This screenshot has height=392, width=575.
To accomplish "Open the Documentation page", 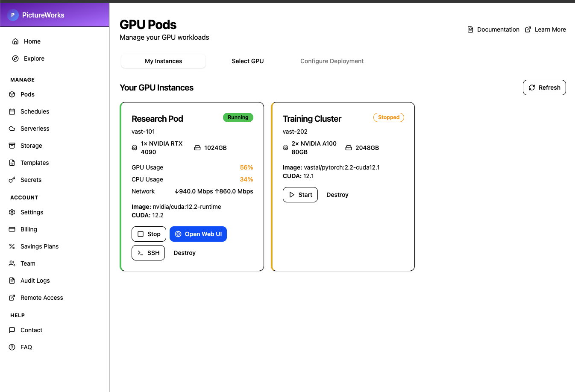I will pos(493,29).
